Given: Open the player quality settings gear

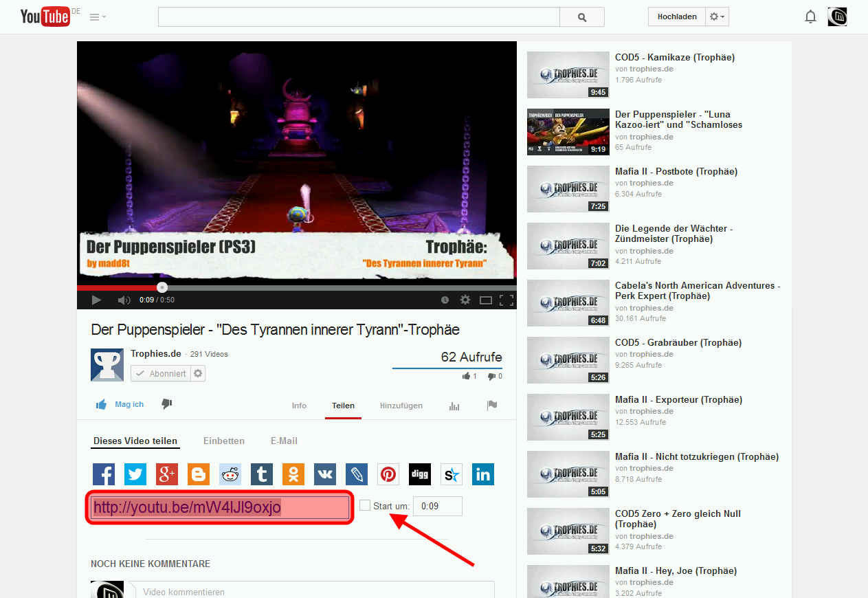Looking at the screenshot, I should click(x=465, y=300).
